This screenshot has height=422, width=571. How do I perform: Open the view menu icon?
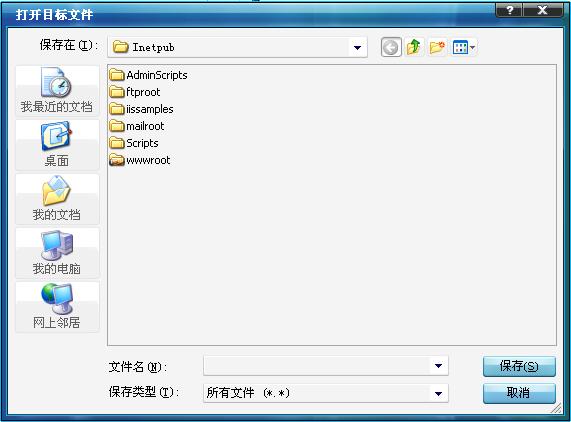pos(464,47)
